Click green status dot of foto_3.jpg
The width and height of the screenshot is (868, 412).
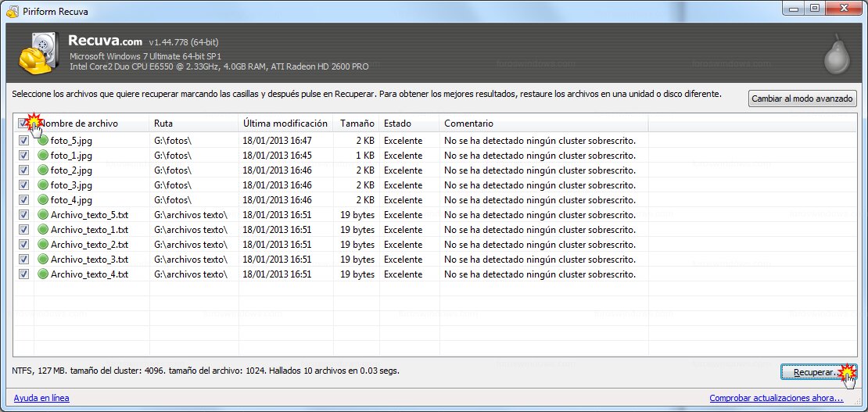[43, 185]
